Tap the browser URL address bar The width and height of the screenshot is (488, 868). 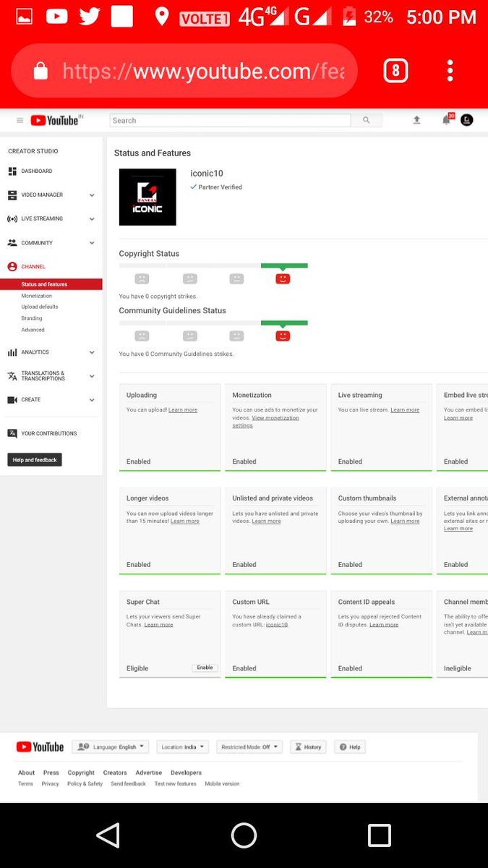pos(184,70)
